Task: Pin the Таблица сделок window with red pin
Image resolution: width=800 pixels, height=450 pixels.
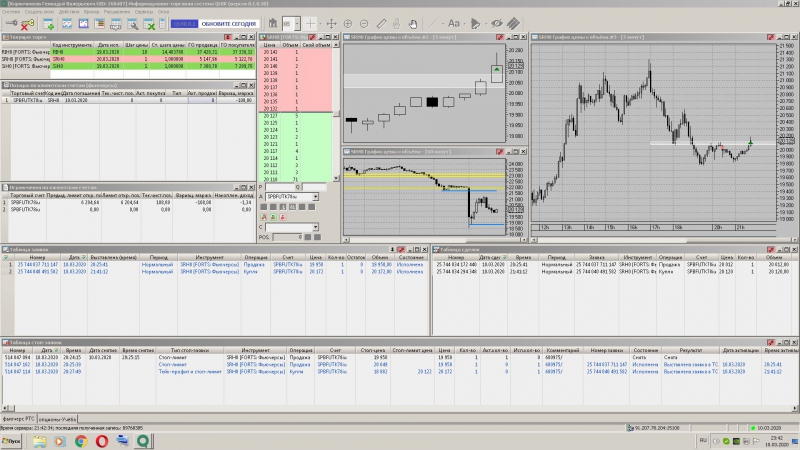Action: pos(771,249)
